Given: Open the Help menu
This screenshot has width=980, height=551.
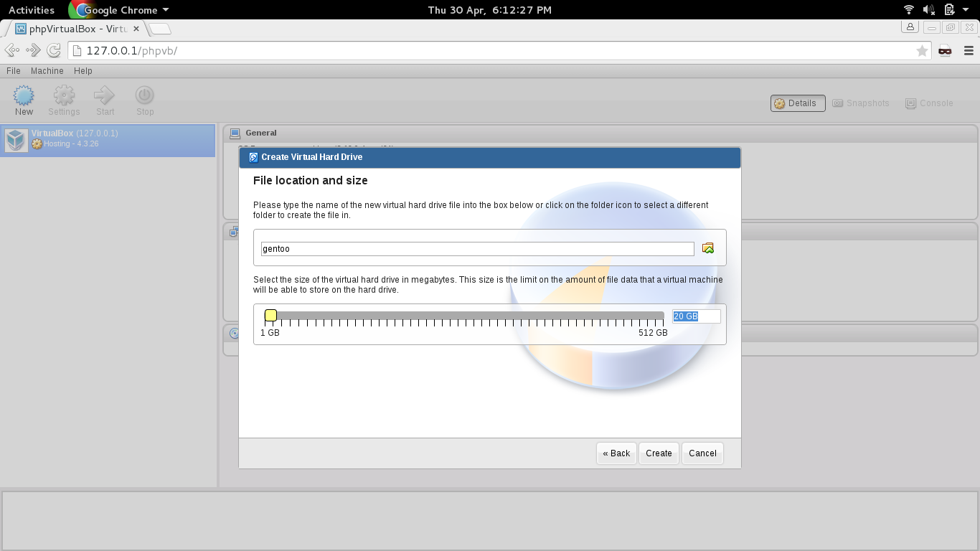Looking at the screenshot, I should (83, 71).
